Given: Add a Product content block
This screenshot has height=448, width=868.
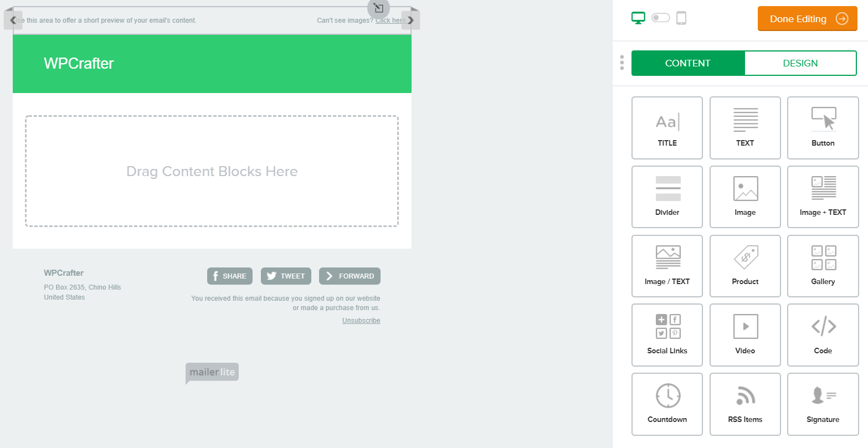Looking at the screenshot, I should (x=745, y=266).
